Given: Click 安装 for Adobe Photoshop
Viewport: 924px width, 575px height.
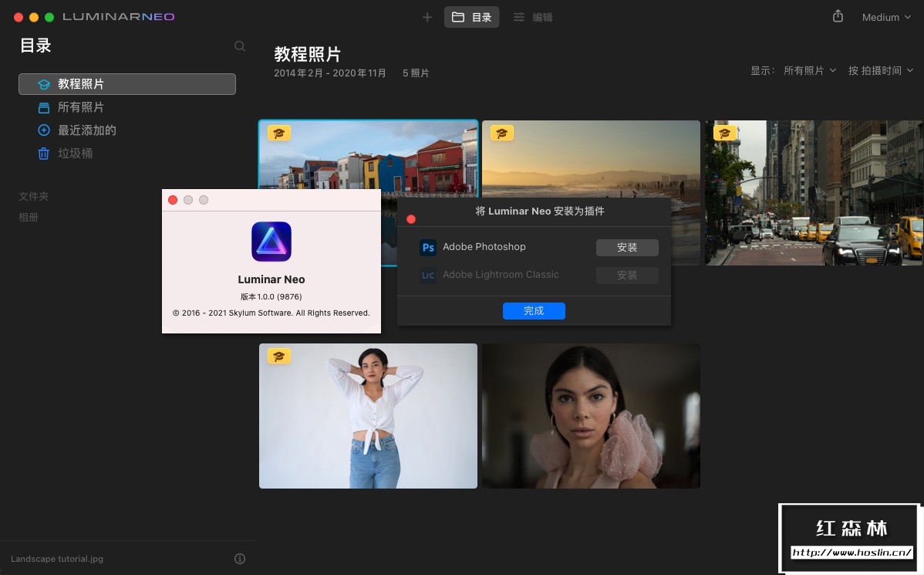Looking at the screenshot, I should [627, 248].
